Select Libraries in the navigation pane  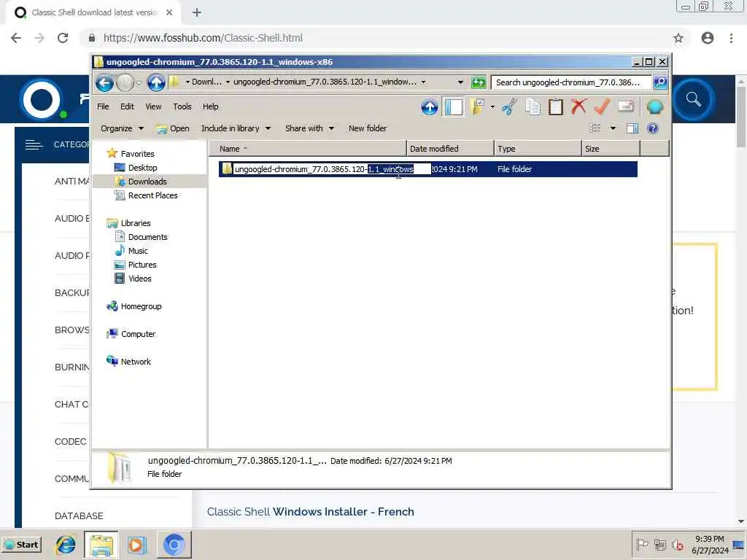coord(135,223)
